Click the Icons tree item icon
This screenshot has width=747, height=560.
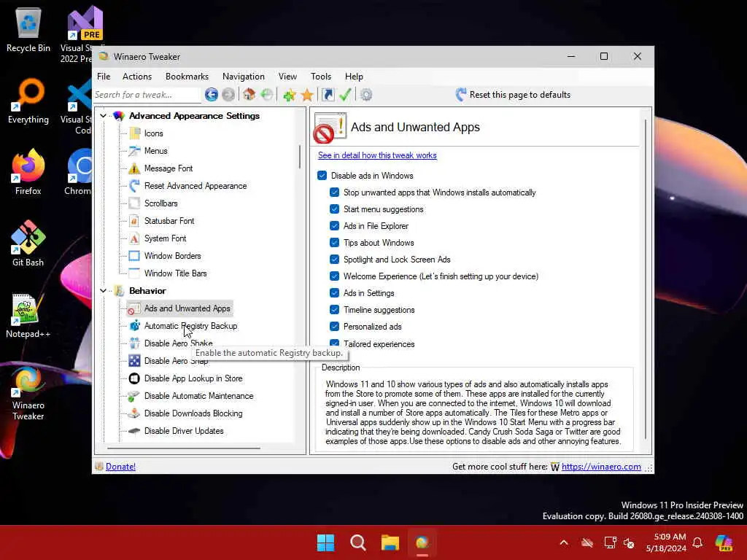(135, 133)
